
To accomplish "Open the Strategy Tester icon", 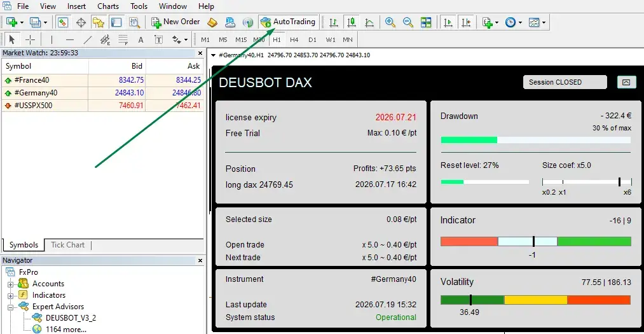I will [134, 22].
